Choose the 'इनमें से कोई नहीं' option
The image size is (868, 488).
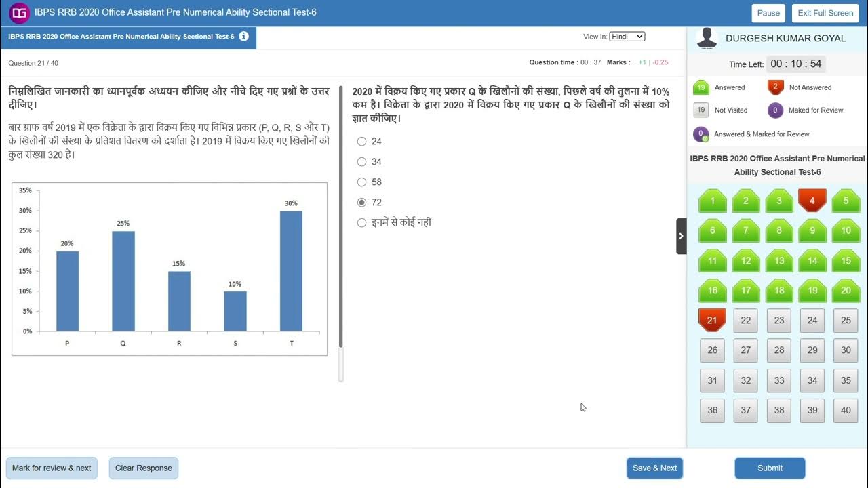361,223
